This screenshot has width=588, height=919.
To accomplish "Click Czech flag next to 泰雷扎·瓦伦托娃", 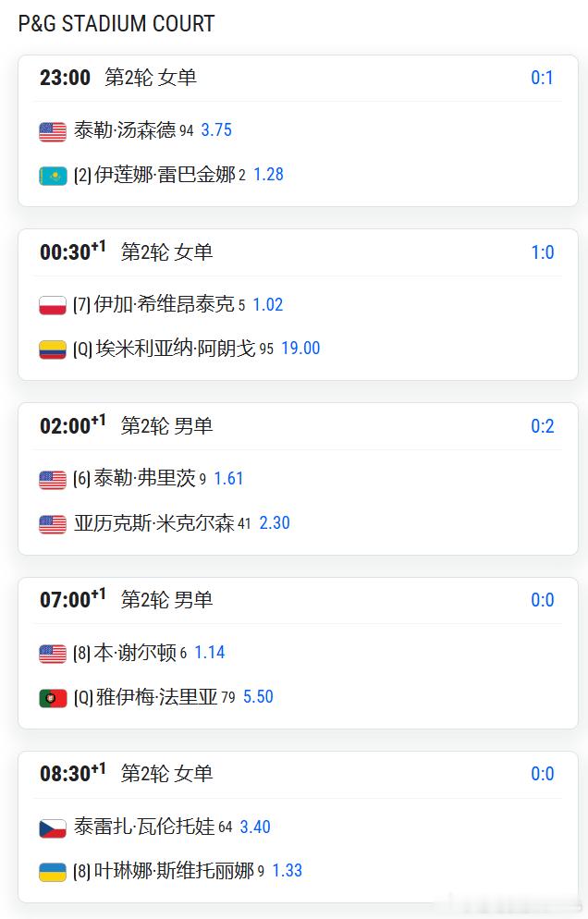I will [53, 828].
